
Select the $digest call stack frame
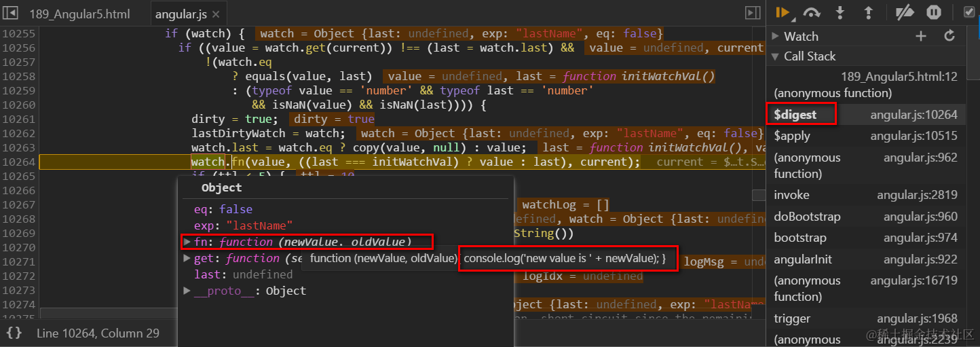tap(866, 115)
